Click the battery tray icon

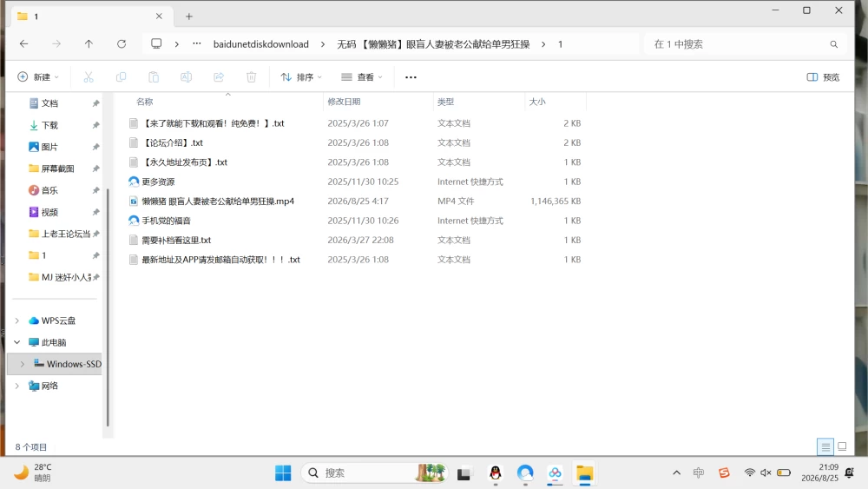coord(783,472)
